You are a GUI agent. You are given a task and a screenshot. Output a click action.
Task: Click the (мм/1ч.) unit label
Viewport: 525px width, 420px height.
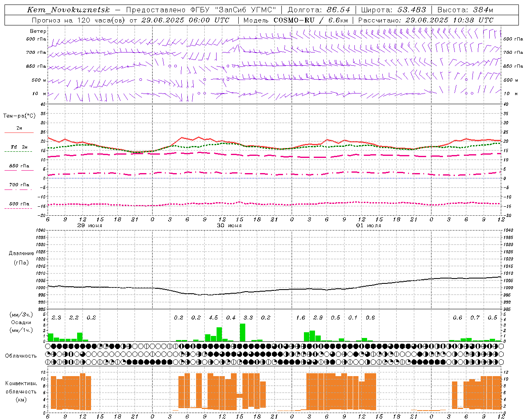coord(21,330)
